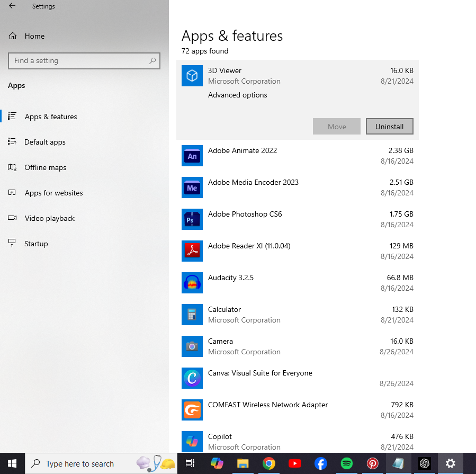Open Facebook from the taskbar

point(320,463)
